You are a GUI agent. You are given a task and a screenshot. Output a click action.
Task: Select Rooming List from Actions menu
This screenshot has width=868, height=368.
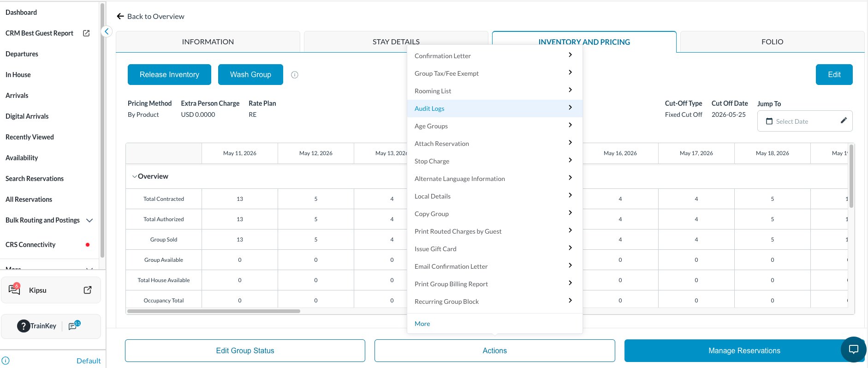point(495,91)
